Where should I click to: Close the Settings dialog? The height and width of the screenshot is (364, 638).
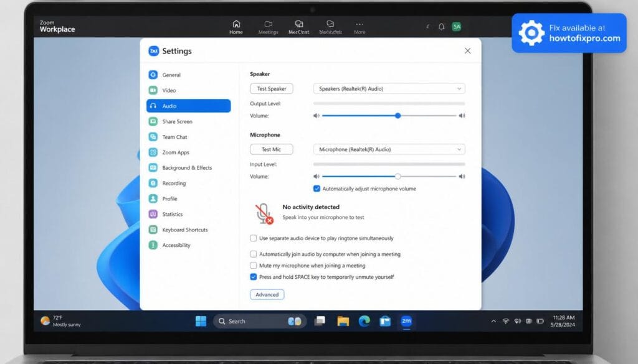(x=467, y=51)
